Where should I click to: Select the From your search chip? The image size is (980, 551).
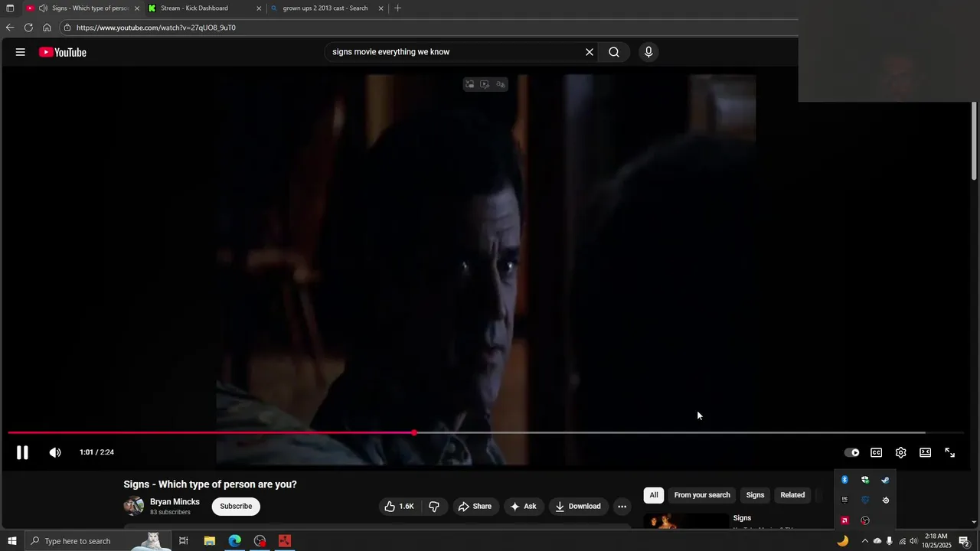click(702, 495)
